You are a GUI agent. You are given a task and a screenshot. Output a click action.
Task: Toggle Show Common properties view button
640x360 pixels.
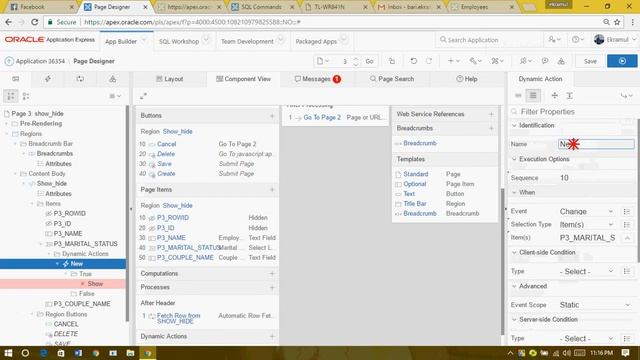click(x=518, y=96)
